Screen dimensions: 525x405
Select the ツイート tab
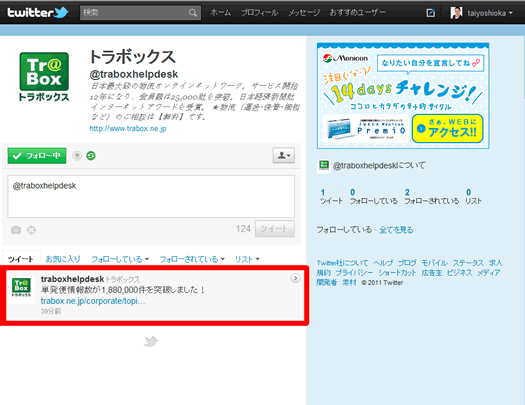pyautogui.click(x=21, y=259)
